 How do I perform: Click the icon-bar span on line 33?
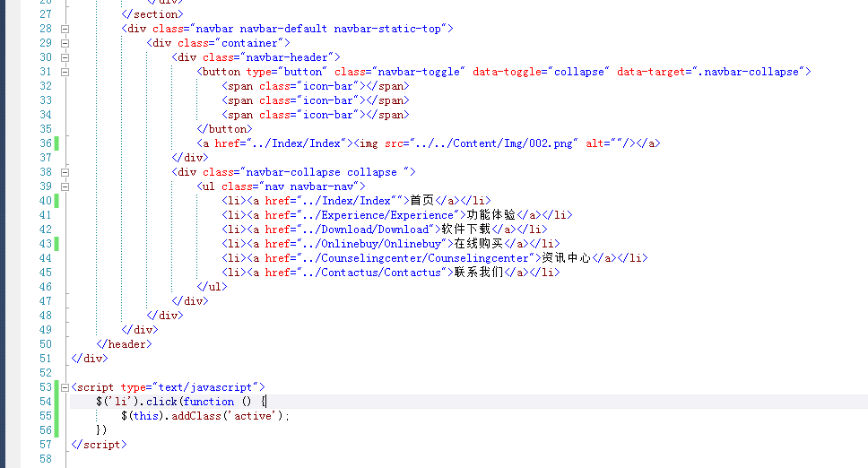316,100
